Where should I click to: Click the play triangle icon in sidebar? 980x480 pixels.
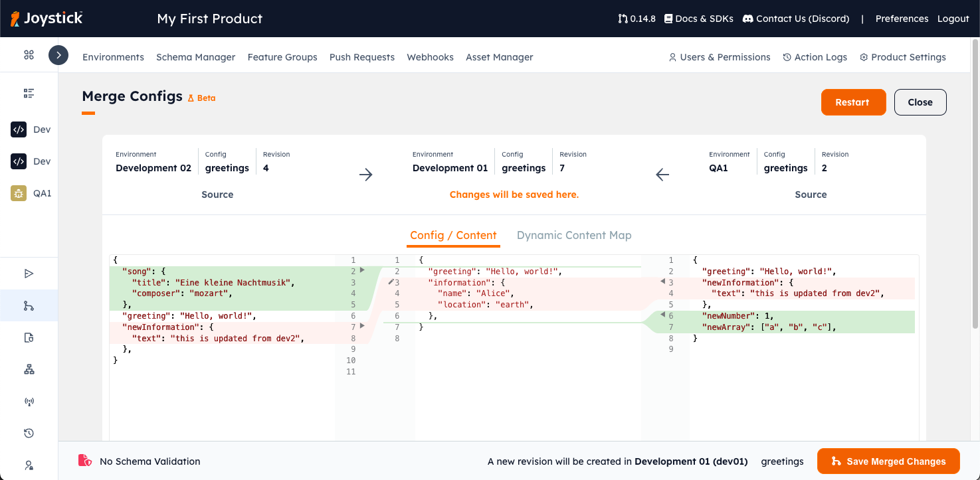(x=29, y=274)
